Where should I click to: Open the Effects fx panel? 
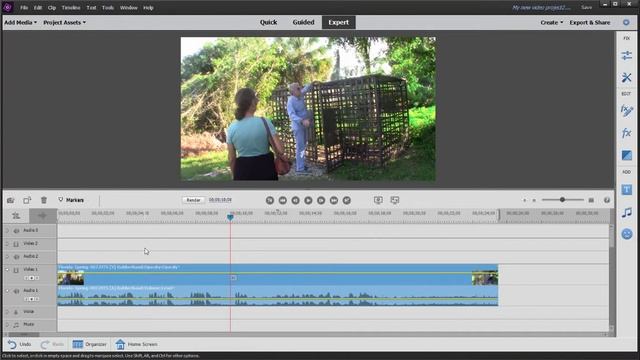[x=627, y=133]
